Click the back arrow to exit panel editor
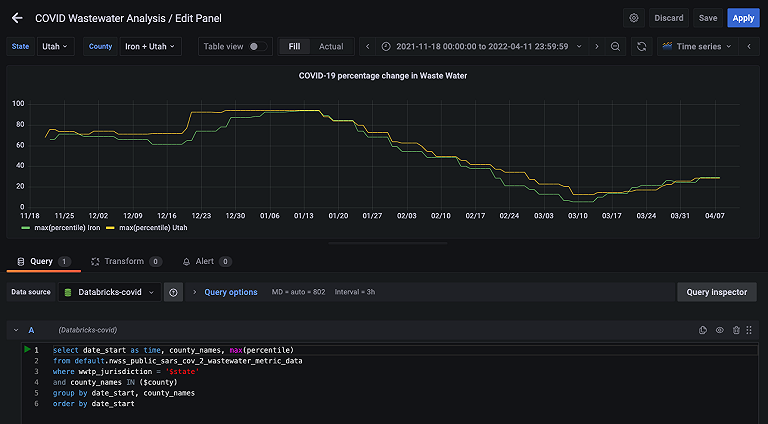Screen dimensions: 768x424 (x=17, y=18)
